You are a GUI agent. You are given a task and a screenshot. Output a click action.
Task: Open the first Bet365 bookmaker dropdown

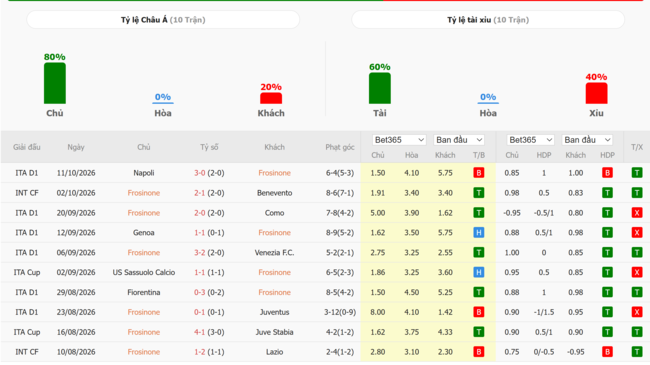point(399,140)
